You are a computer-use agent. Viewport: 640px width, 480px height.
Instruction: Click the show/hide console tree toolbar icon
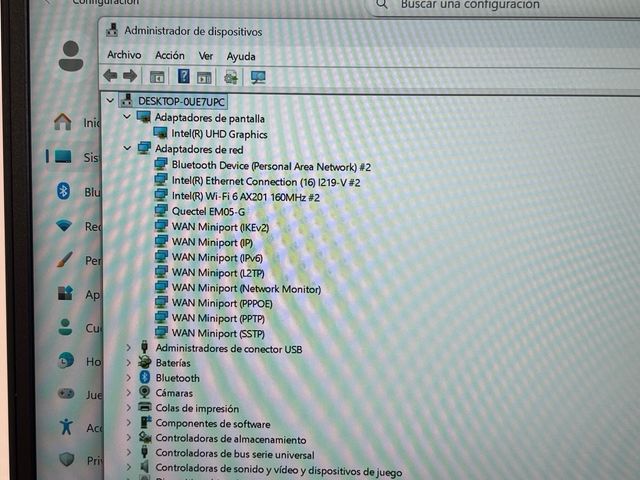157,76
